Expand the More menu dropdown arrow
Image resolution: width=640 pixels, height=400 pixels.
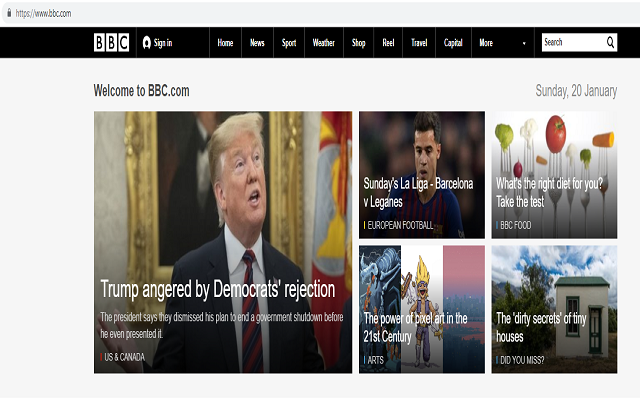[x=524, y=43]
